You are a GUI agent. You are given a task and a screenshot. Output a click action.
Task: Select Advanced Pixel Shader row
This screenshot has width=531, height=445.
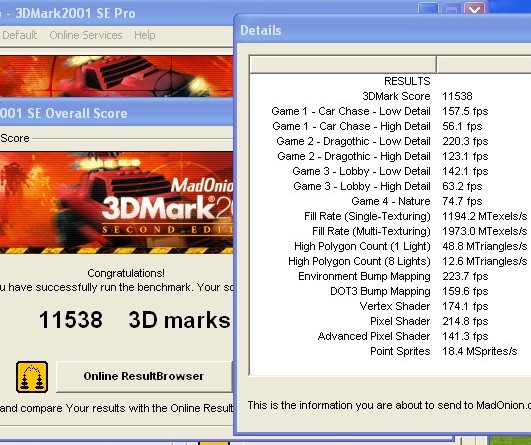point(374,336)
